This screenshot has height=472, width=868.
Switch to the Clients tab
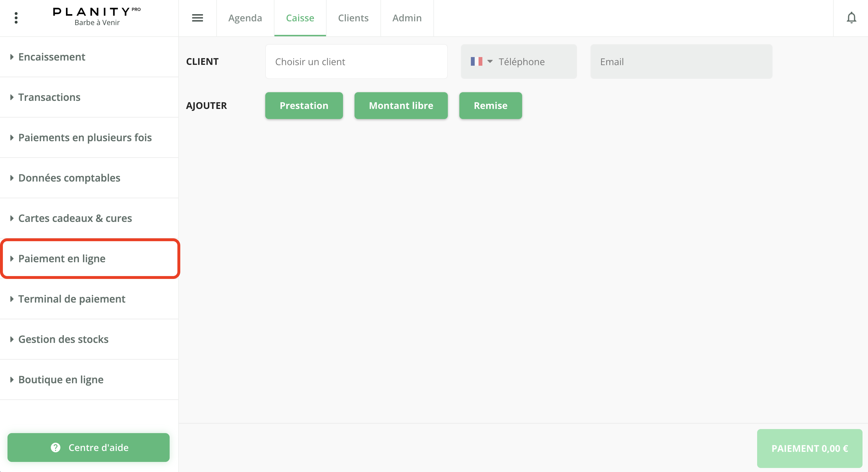[353, 18]
